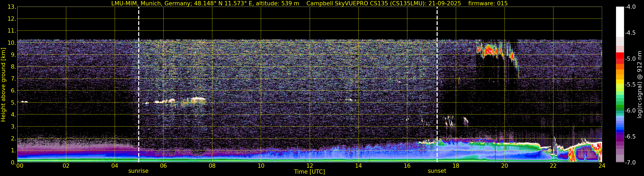
Task: Click the colorbar tick label "-5.5"
Action: 630,85
